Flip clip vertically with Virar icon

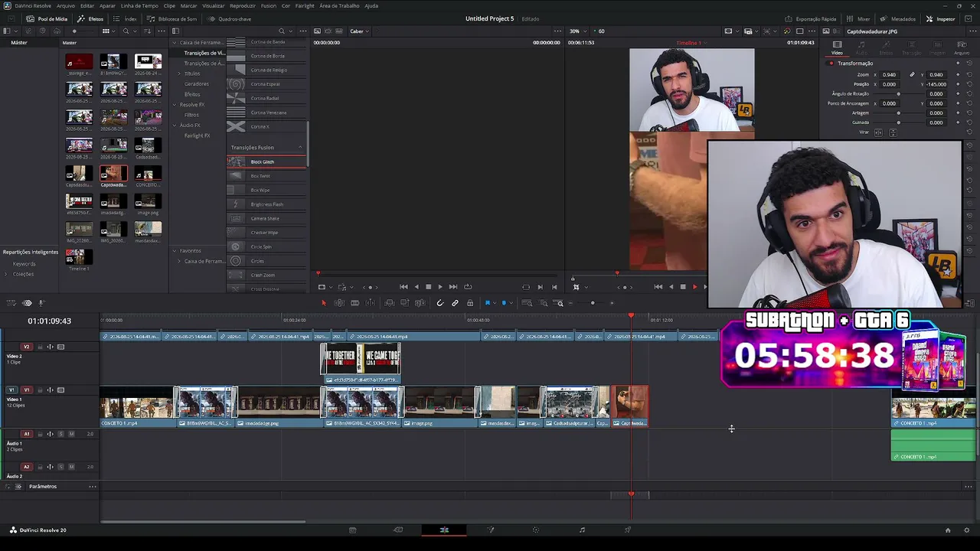892,132
